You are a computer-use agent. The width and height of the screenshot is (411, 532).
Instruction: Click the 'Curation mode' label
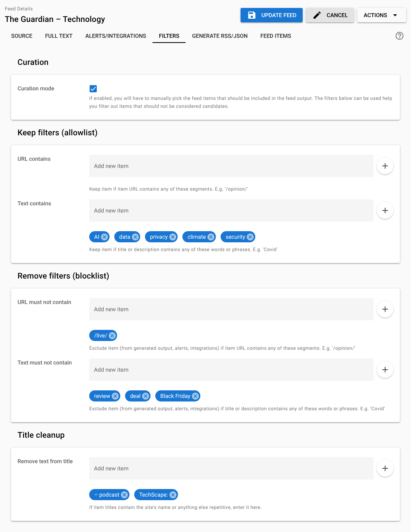36,88
